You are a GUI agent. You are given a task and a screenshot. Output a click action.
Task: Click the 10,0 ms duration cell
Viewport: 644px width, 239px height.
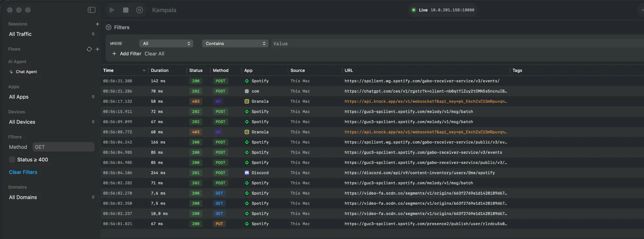pyautogui.click(x=159, y=214)
